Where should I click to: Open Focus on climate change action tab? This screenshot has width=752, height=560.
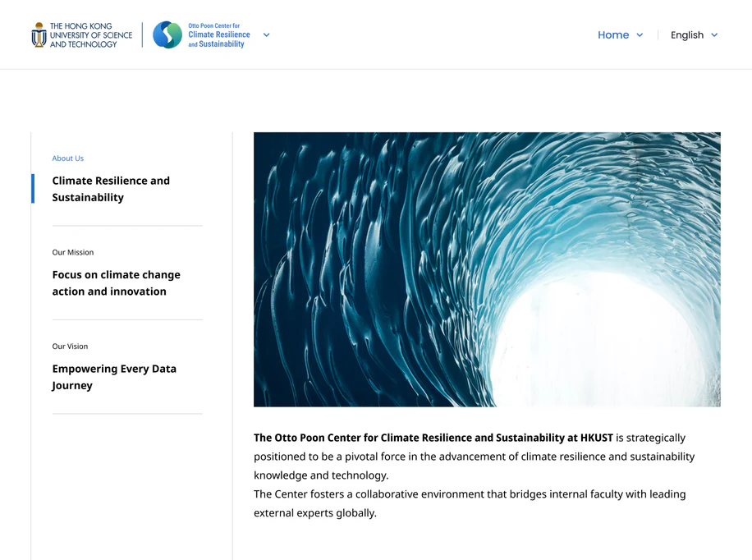(116, 283)
